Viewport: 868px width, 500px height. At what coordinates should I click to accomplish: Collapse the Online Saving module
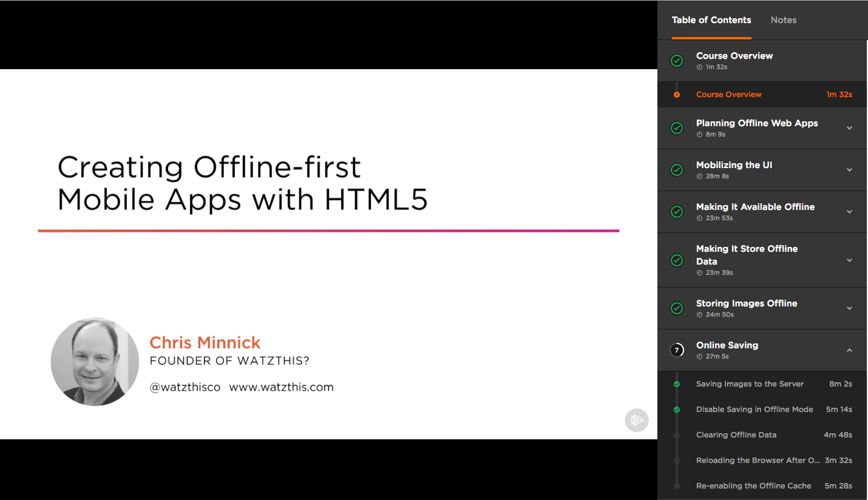pyautogui.click(x=849, y=350)
